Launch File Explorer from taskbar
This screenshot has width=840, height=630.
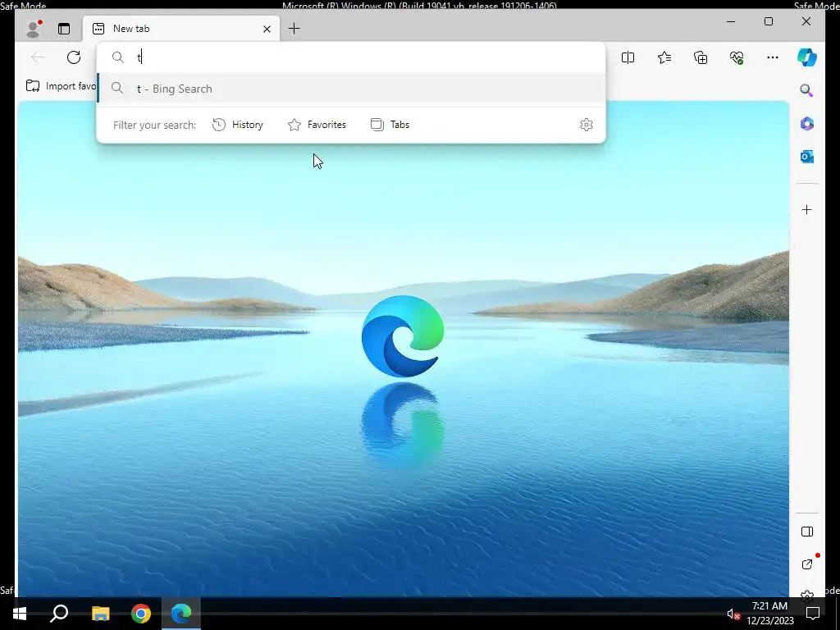[100, 614]
